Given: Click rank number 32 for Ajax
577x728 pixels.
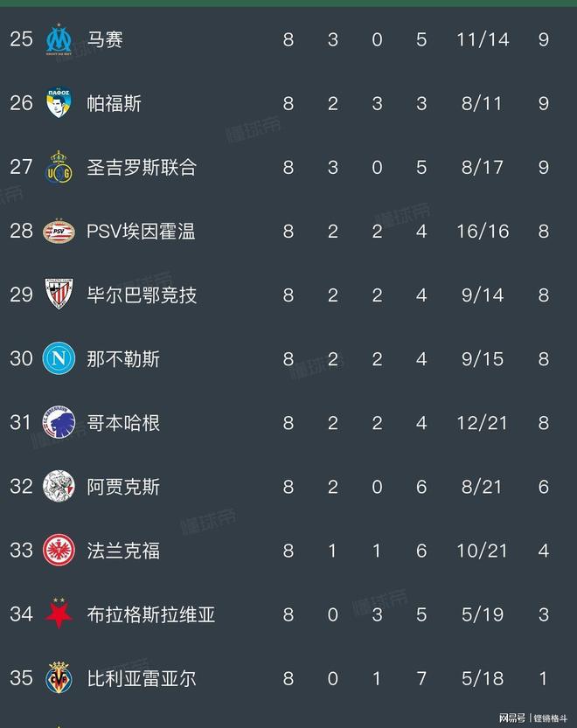Looking at the screenshot, I should (x=21, y=487).
